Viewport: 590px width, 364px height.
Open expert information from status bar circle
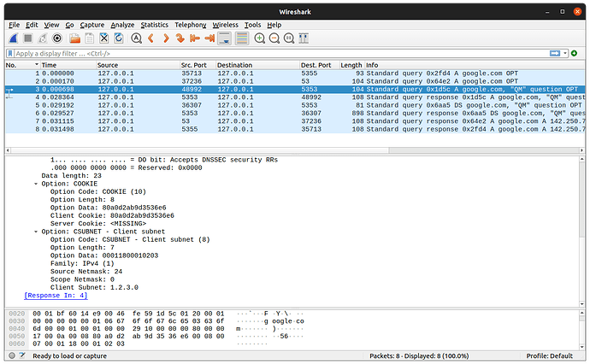coord(12,355)
